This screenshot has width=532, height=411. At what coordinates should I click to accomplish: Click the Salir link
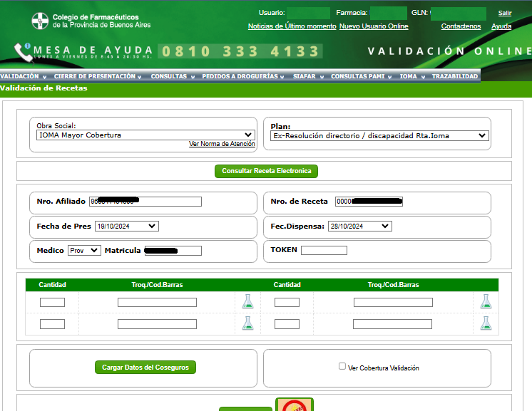pyautogui.click(x=504, y=13)
